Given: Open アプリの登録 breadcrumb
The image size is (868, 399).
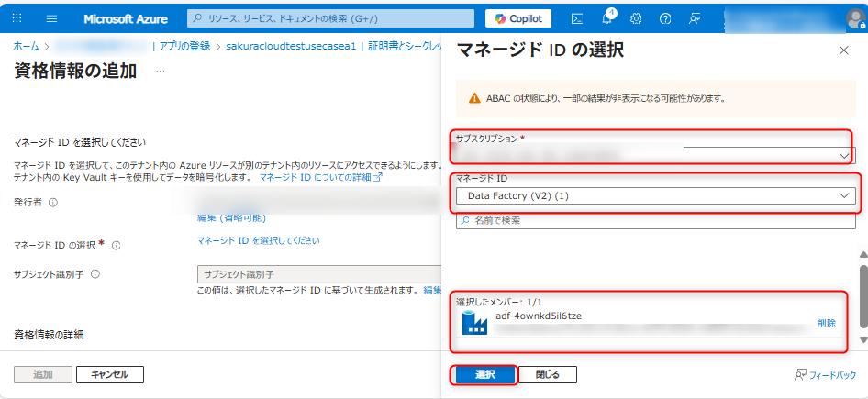Looking at the screenshot, I should pyautogui.click(x=185, y=46).
